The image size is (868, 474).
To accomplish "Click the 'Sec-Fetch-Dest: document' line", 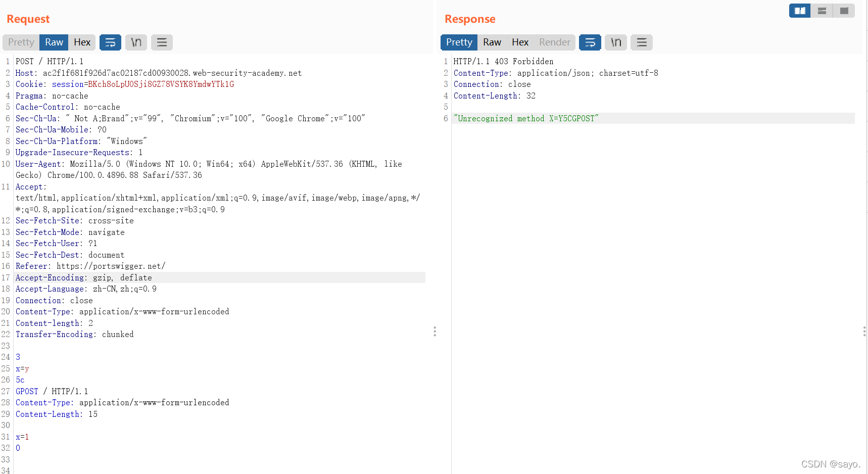I will coord(70,255).
